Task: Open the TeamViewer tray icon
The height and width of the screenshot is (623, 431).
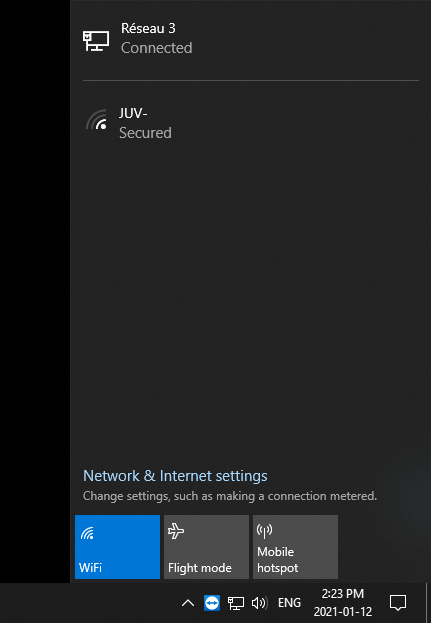Action: [x=212, y=603]
